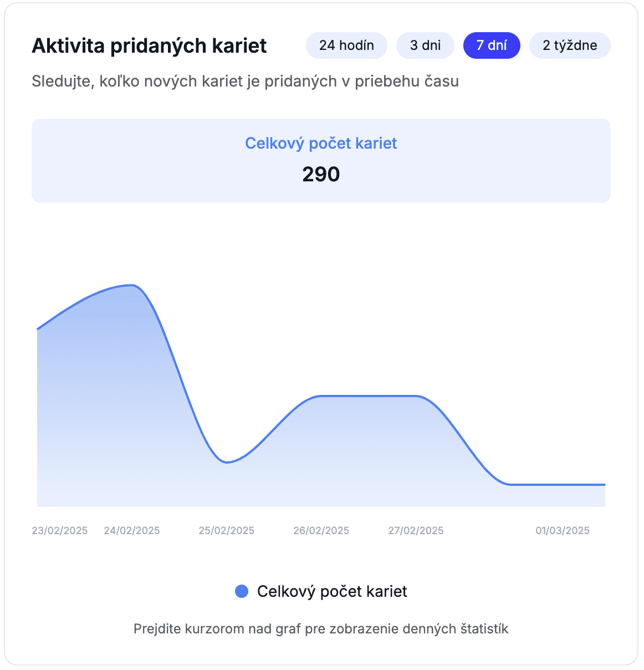Image resolution: width=644 pixels, height=670 pixels.
Task: Click the hint text below the legend
Action: (x=321, y=629)
